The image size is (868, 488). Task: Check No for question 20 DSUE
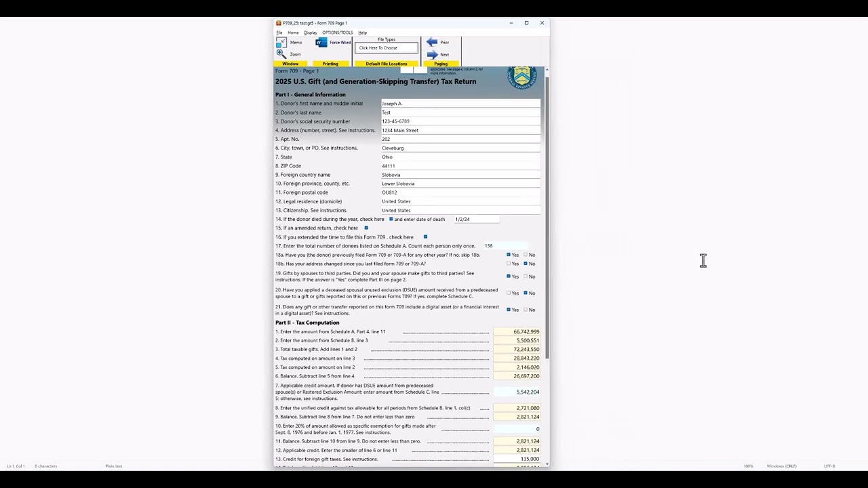[x=526, y=293]
